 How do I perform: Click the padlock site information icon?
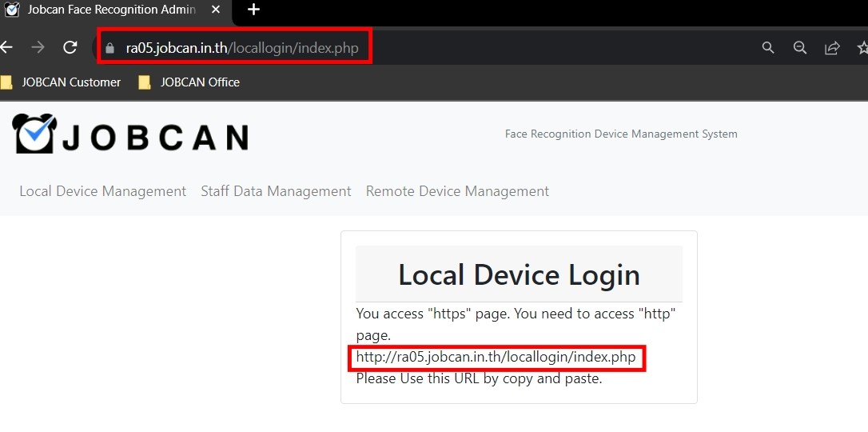pos(110,48)
